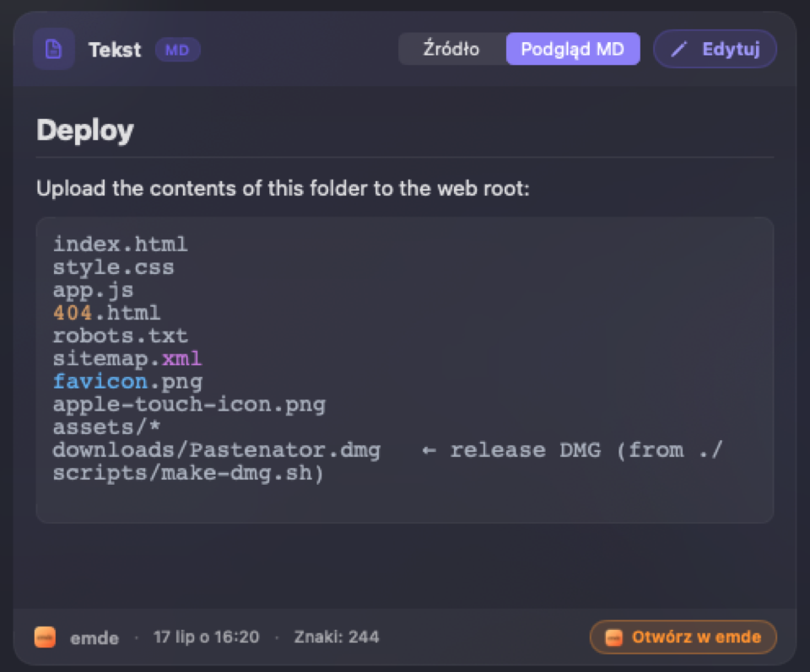
Task: Click the 'Upload the contents' paragraph
Action: 283,188
